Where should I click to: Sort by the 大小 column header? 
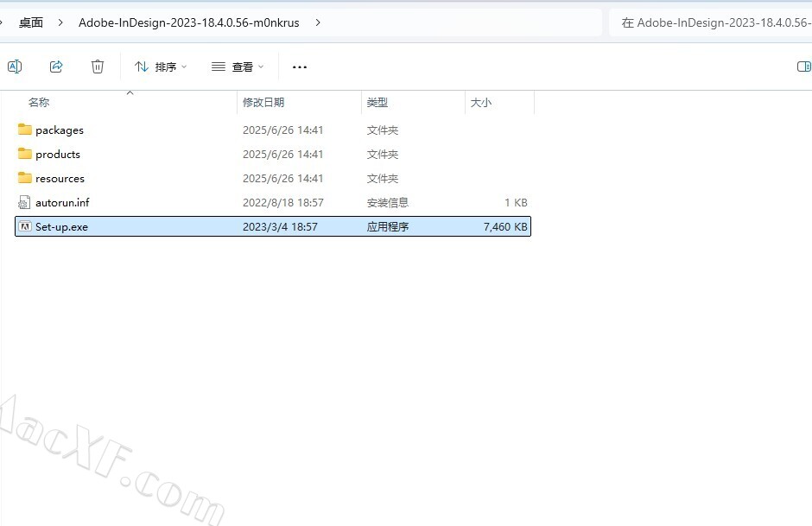pos(480,103)
